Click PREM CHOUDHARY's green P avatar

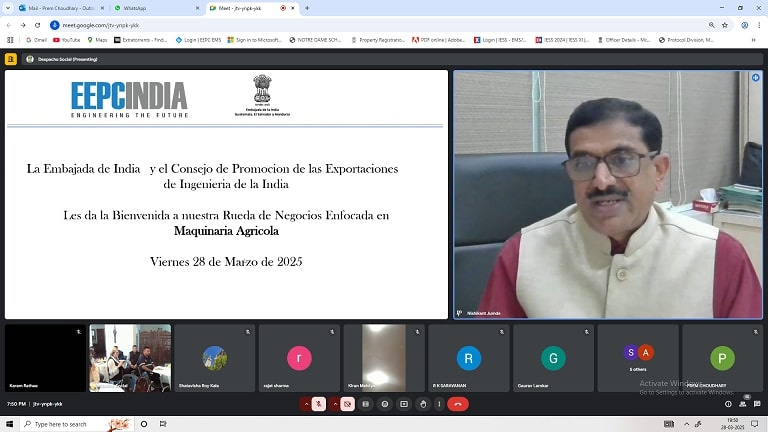click(722, 358)
